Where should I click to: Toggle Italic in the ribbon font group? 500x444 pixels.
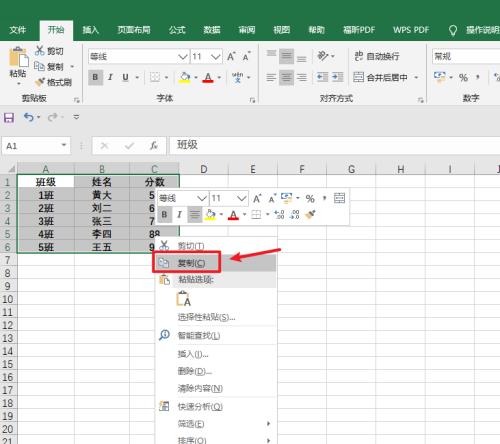(x=110, y=77)
